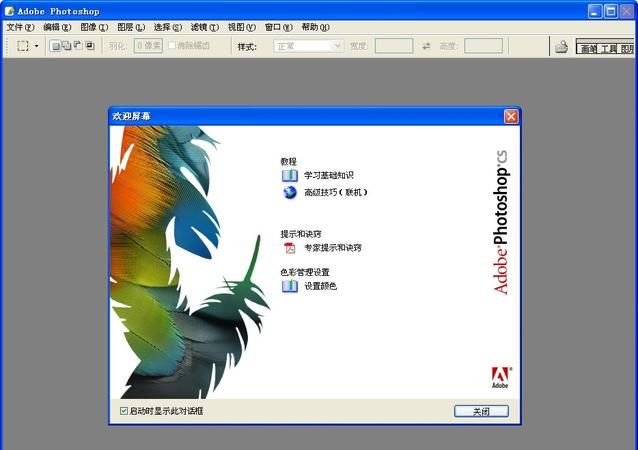Open the 图像(I) menu

click(94, 27)
